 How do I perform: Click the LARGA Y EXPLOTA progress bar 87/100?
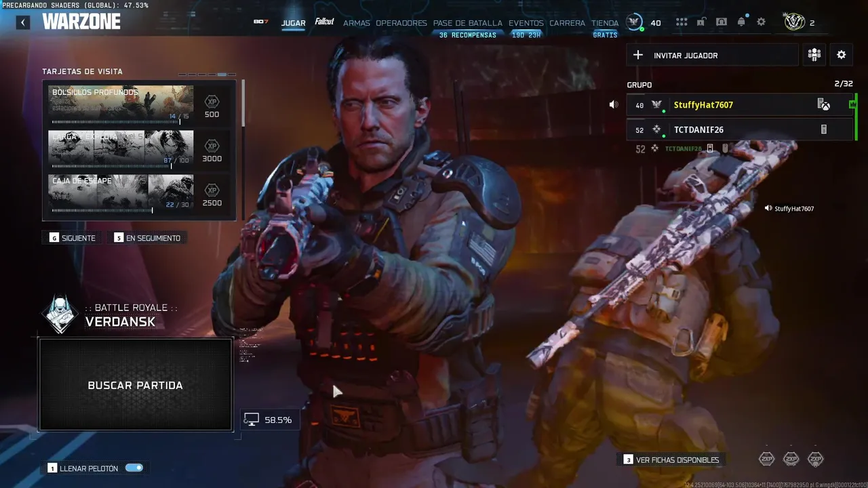click(x=111, y=166)
